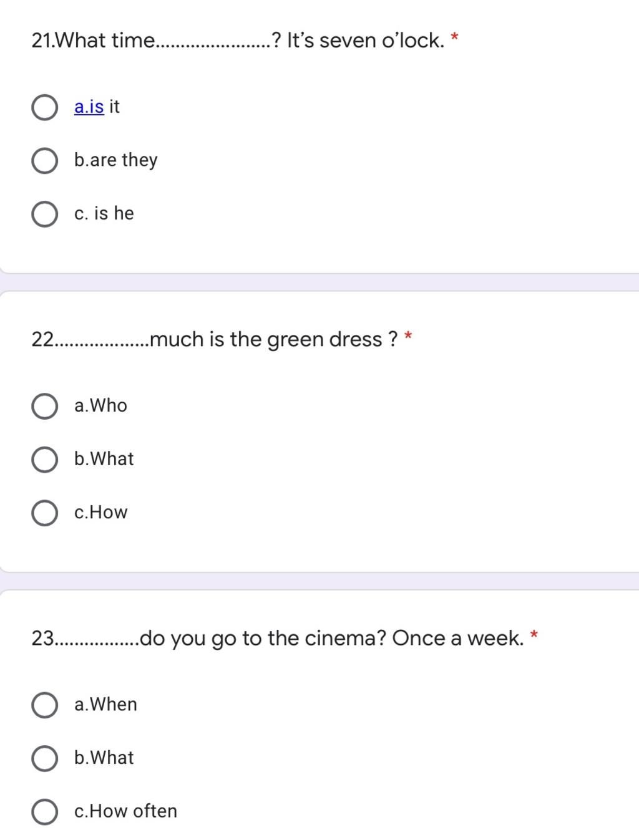
Task: Select the "a.Who" radio circle
Action: [44, 406]
